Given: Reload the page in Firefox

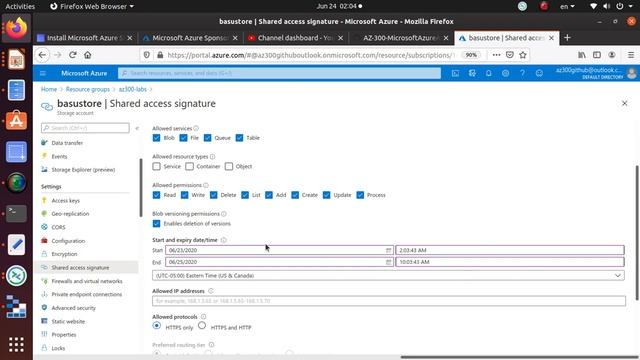Looking at the screenshot, I should pos(73,55).
